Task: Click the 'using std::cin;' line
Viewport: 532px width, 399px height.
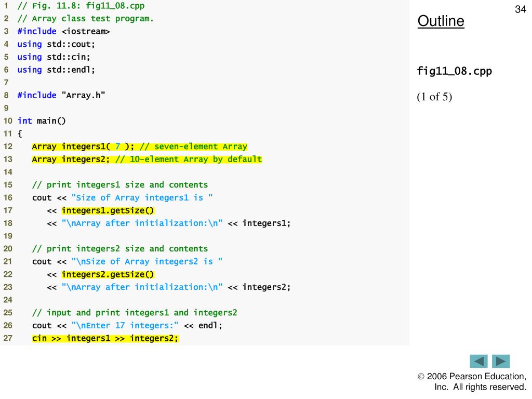Action: click(x=54, y=57)
